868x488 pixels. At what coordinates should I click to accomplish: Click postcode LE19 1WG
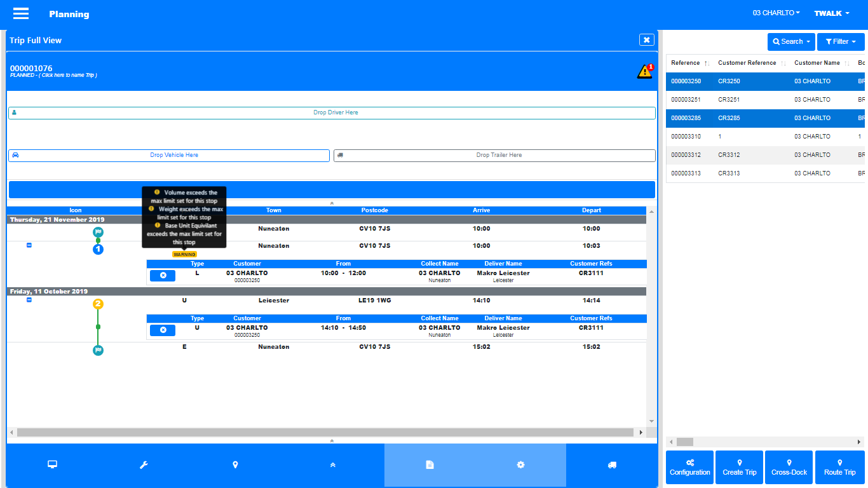click(x=375, y=301)
